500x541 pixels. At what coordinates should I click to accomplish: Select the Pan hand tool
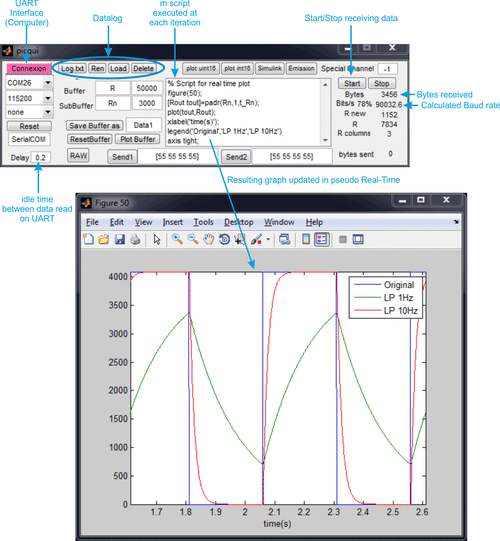(208, 239)
